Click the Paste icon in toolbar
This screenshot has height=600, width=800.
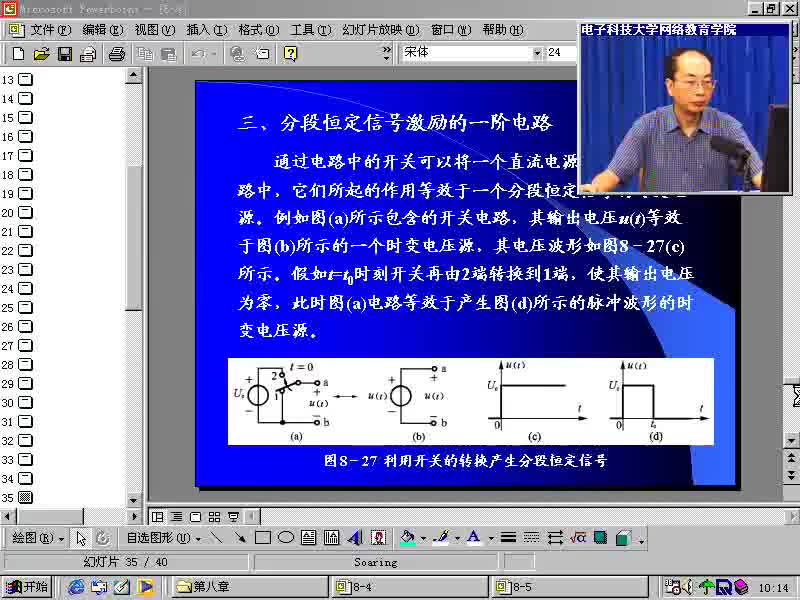tap(168, 54)
